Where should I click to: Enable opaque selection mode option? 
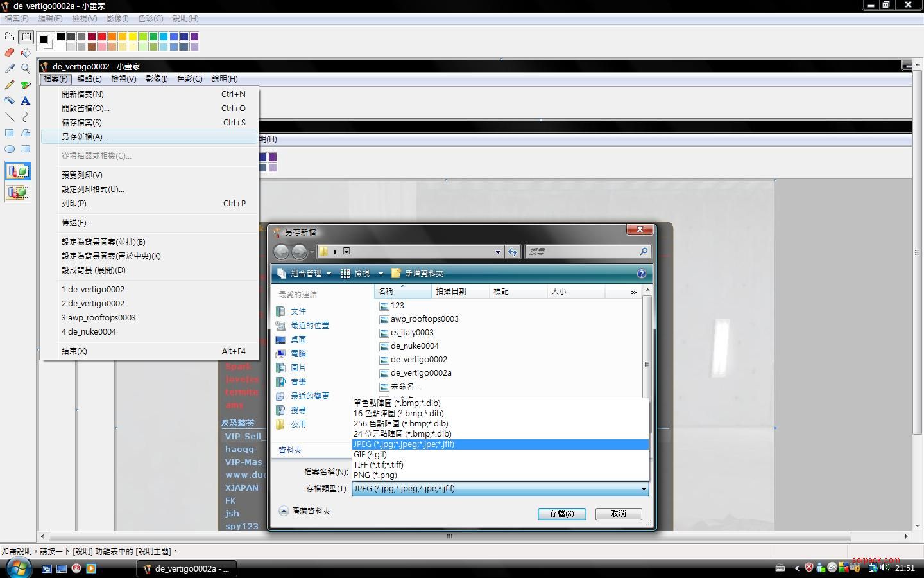18,171
